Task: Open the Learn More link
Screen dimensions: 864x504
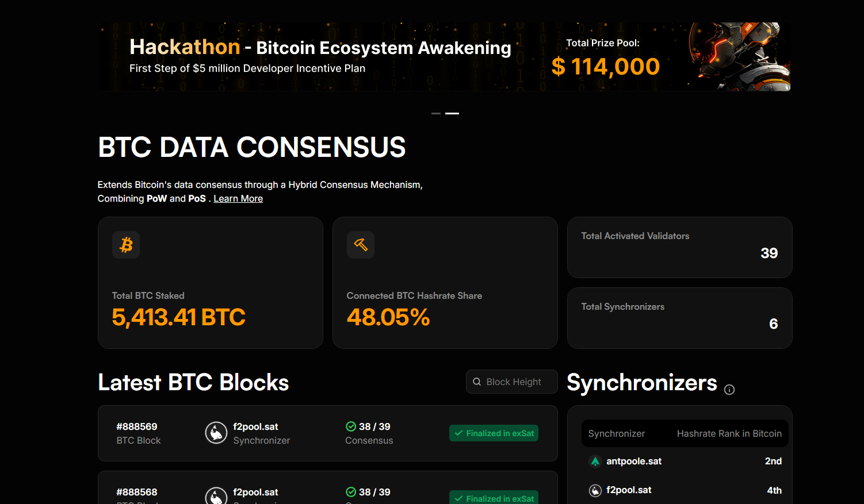Action: [238, 199]
